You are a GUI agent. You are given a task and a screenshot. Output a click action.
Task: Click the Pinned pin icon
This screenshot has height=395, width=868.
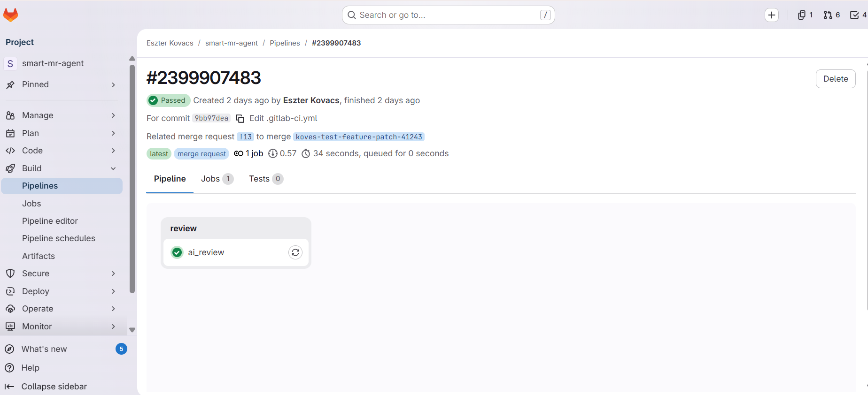(10, 84)
